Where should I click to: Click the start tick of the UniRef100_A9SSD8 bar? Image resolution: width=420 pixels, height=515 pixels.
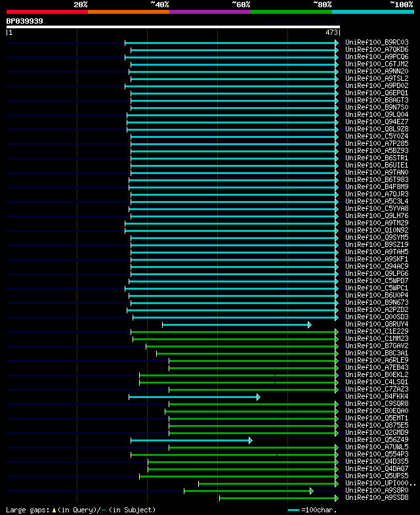[219, 498]
